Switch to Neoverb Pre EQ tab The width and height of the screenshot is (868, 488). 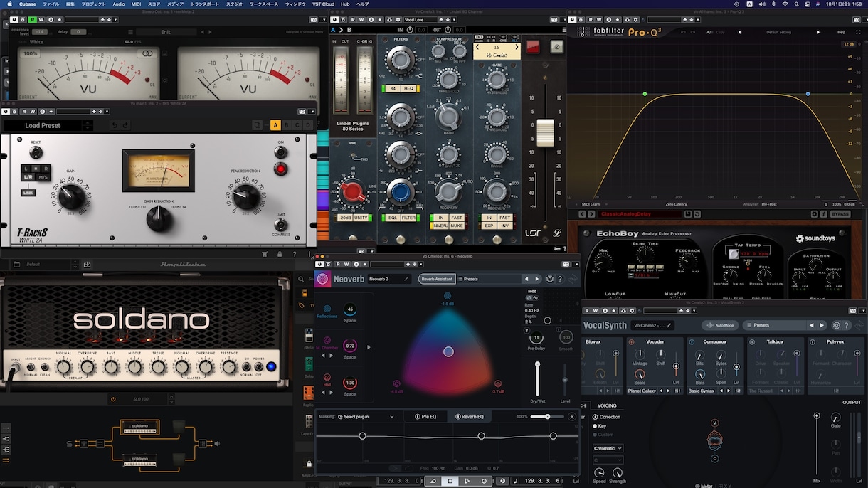(x=426, y=416)
